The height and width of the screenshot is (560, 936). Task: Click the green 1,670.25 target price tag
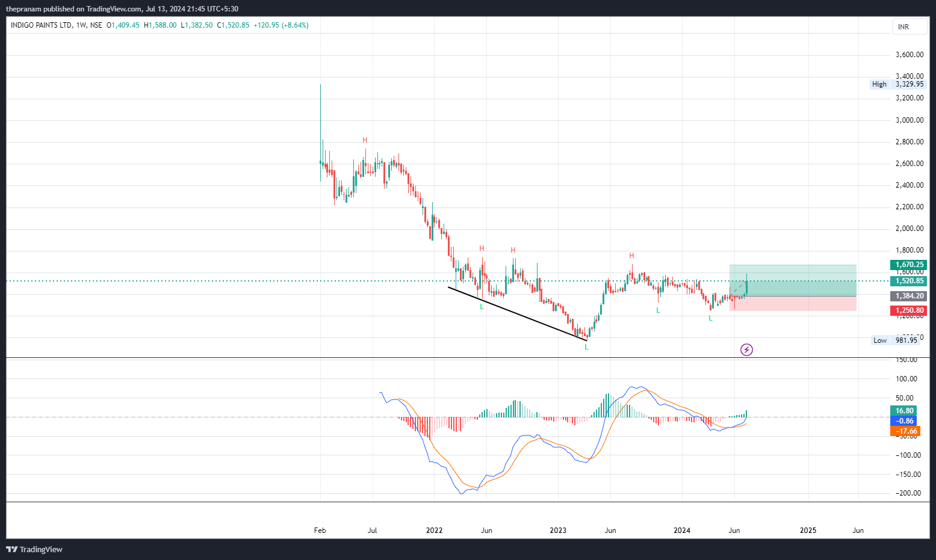(x=908, y=265)
